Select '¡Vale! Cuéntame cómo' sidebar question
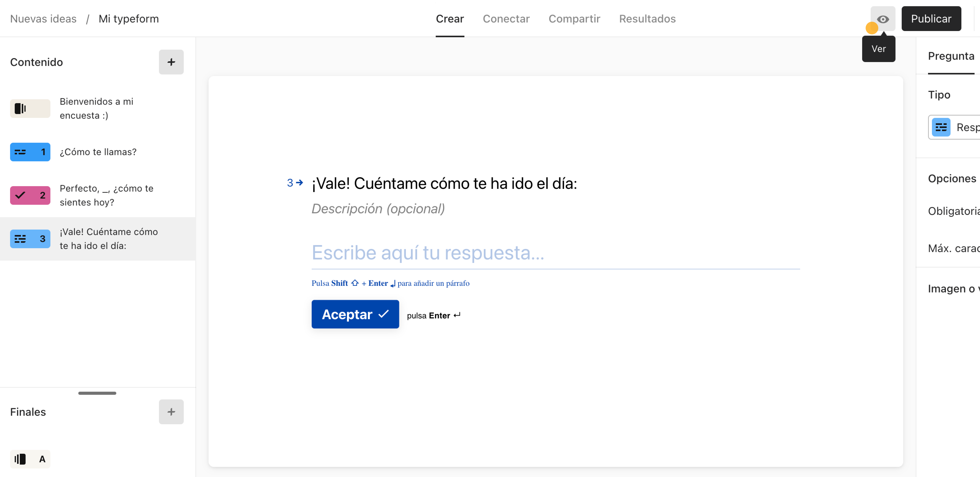Image resolution: width=980 pixels, height=477 pixels. pyautogui.click(x=98, y=239)
